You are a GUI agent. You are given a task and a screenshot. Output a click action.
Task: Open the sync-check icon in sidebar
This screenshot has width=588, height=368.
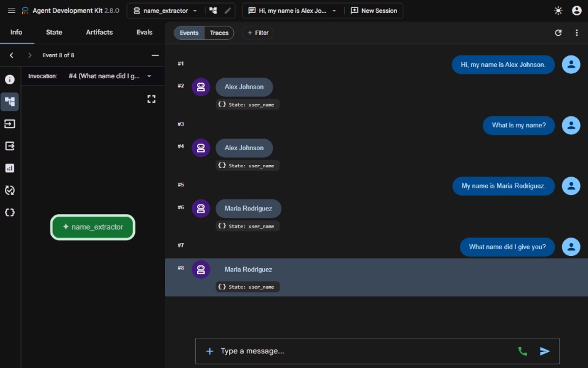(x=10, y=190)
